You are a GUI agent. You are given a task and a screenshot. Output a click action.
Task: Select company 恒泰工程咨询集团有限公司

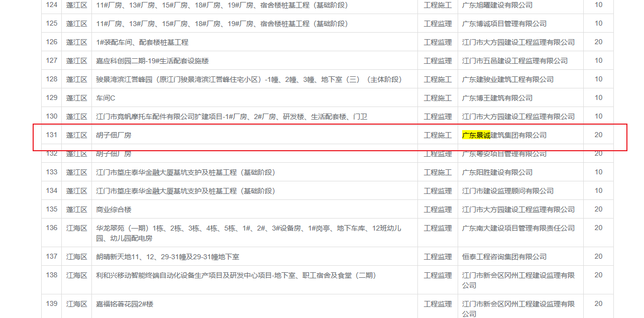(504, 257)
